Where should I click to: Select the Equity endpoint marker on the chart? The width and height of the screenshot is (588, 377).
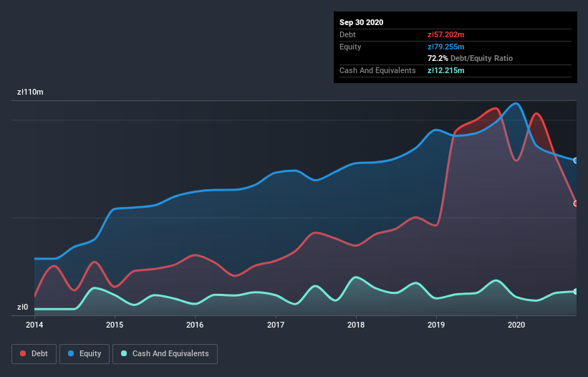coord(576,161)
